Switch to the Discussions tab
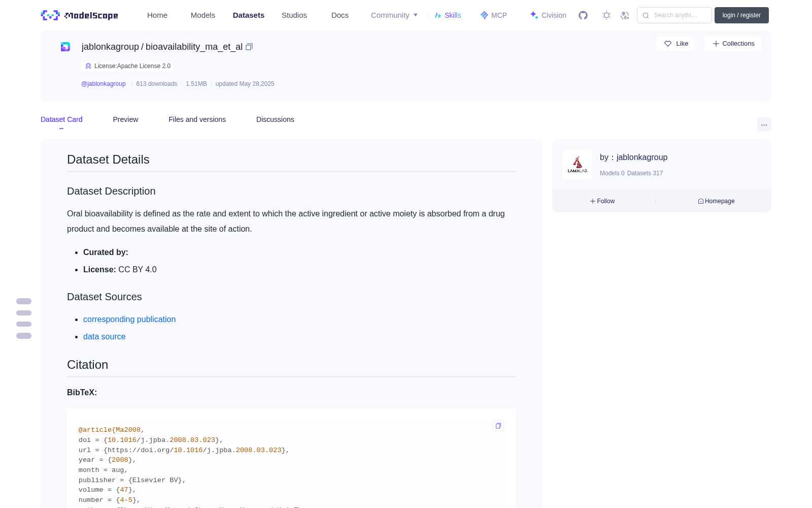 coord(275,119)
